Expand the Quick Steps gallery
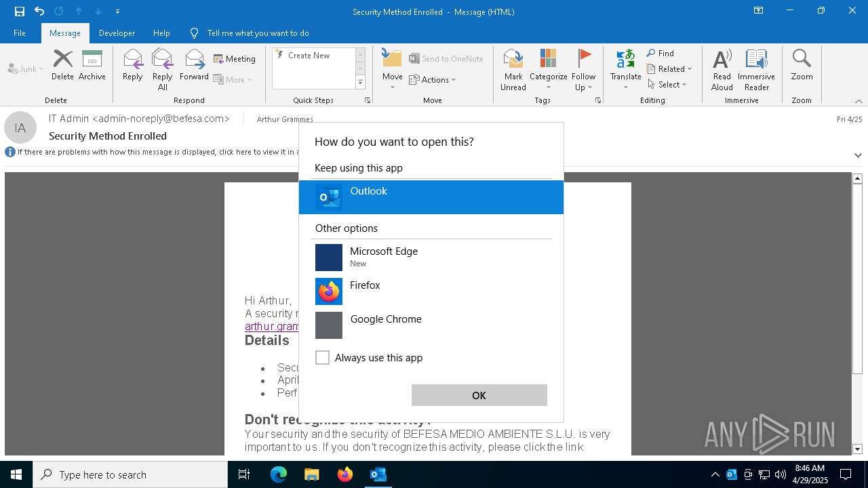This screenshot has height=488, width=868. [360, 83]
